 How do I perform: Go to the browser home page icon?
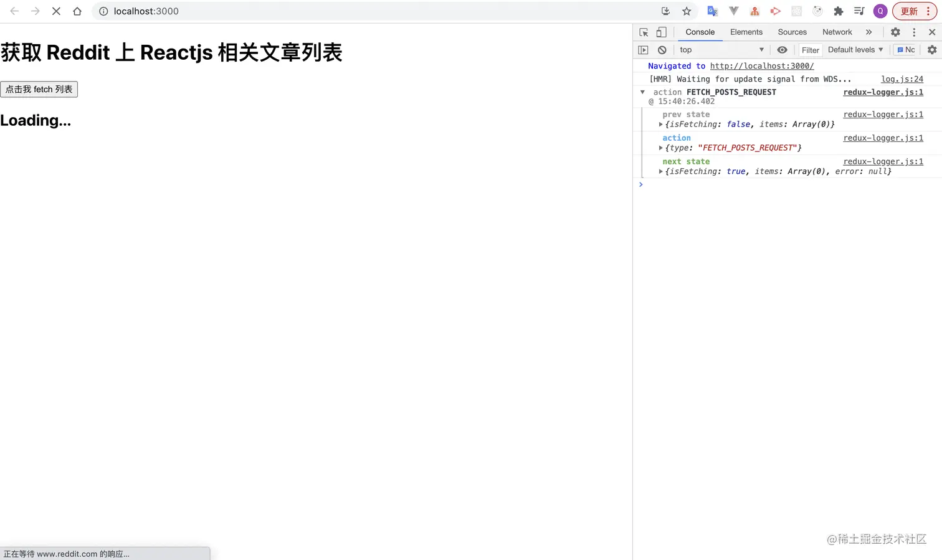tap(77, 11)
